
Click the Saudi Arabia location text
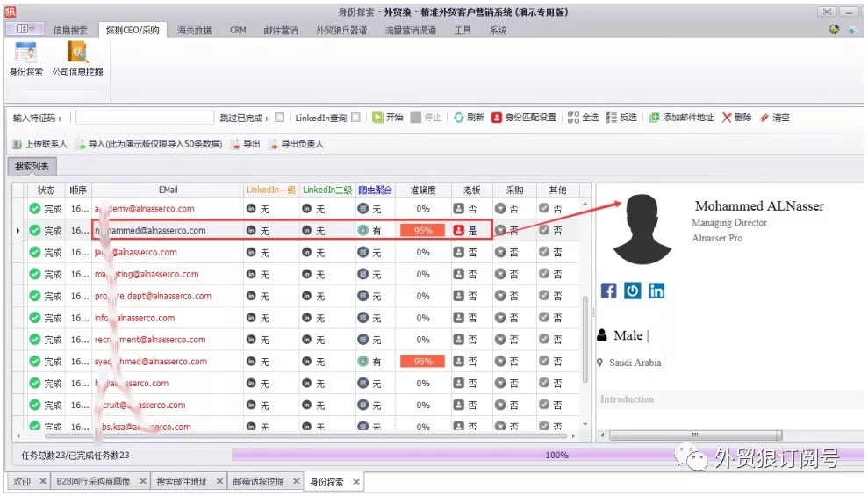click(x=635, y=363)
